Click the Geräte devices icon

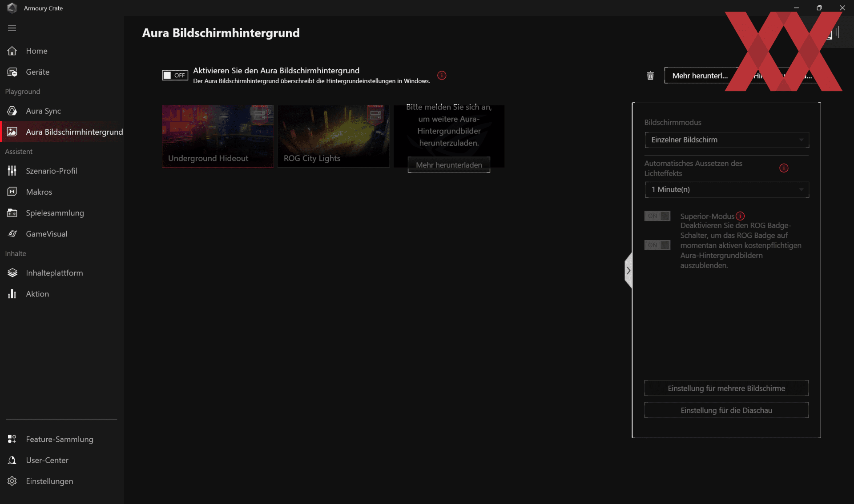pyautogui.click(x=12, y=72)
